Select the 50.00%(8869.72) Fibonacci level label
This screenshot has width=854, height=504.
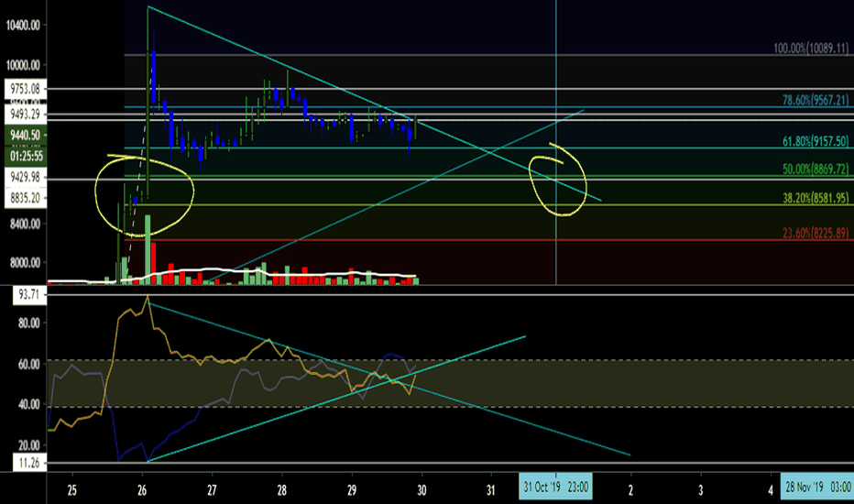816,170
